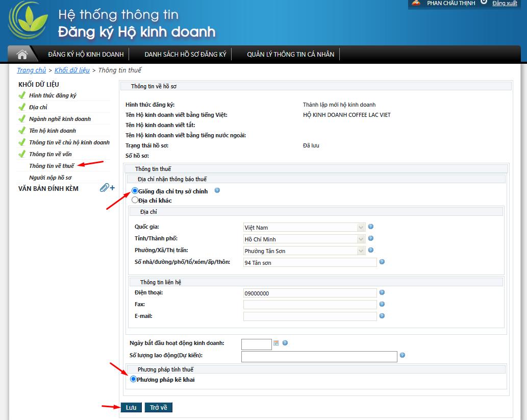The image size is (527, 420).
Task: Open help icon for Phường/Xã/Thị trấn
Action: click(371, 250)
